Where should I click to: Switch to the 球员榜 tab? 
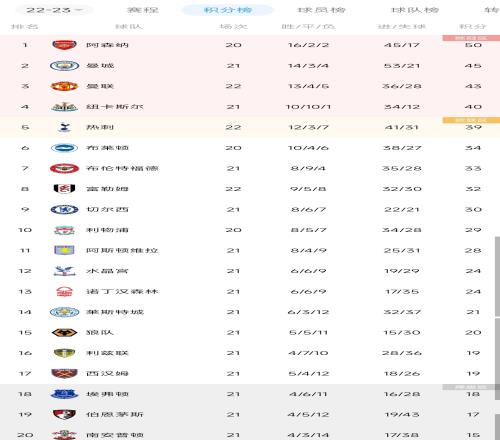click(x=321, y=10)
